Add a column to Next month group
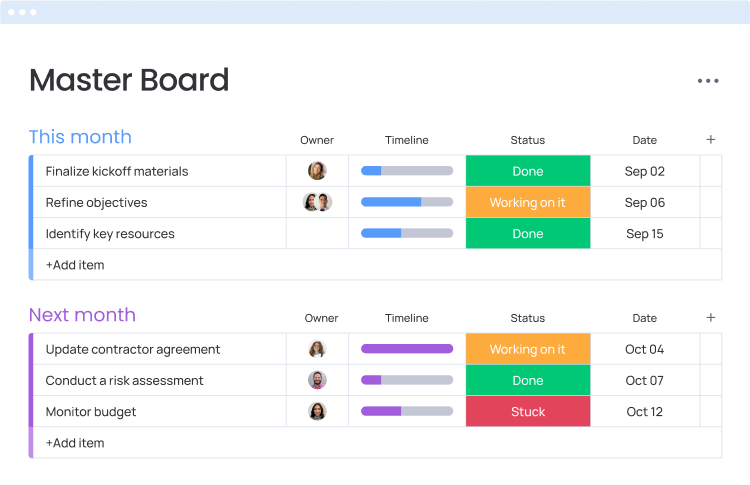Image resolution: width=750 pixels, height=485 pixels. [x=710, y=318]
